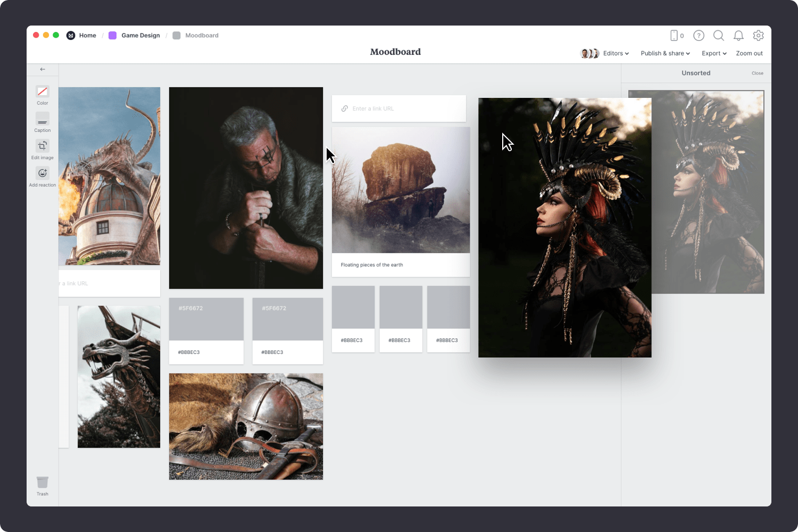Image resolution: width=798 pixels, height=532 pixels.
Task: Close the Unsorted panel
Action: (x=758, y=73)
